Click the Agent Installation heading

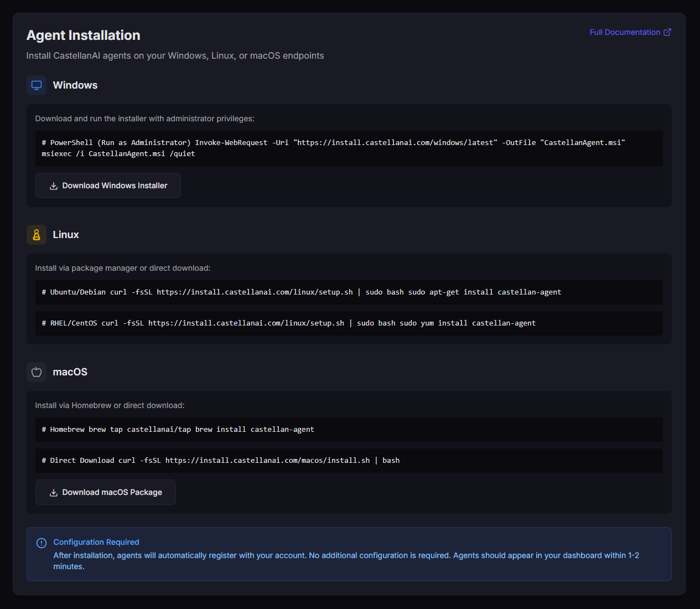[x=84, y=35]
